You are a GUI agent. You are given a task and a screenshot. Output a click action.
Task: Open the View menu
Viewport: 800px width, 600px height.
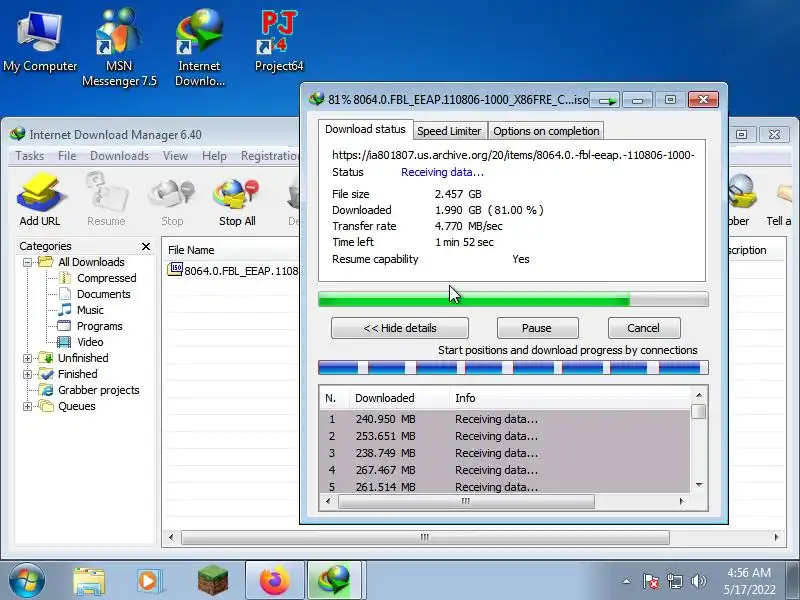click(175, 156)
